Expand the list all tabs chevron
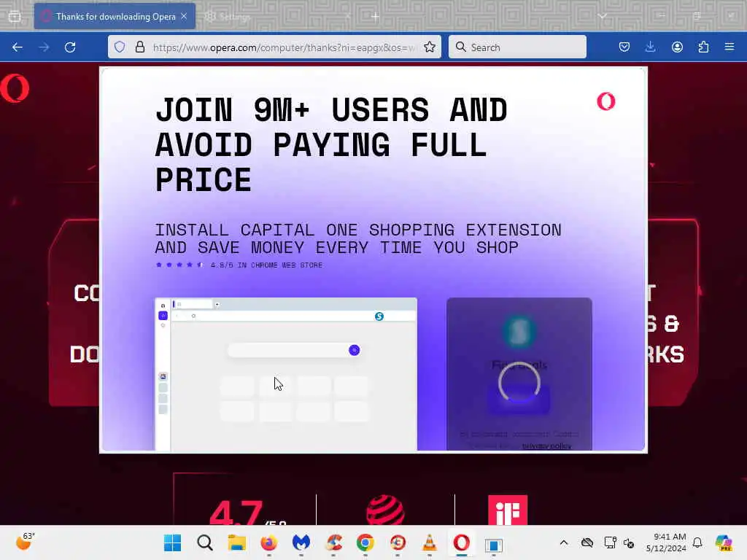This screenshot has height=560, width=747. (603, 16)
